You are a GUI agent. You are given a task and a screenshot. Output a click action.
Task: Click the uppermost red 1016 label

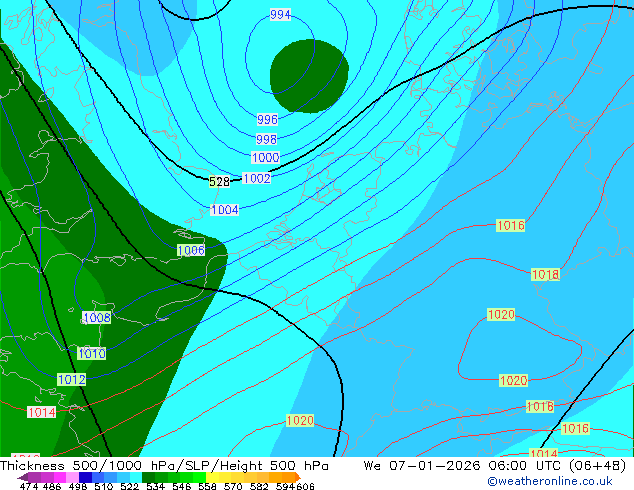(x=511, y=226)
